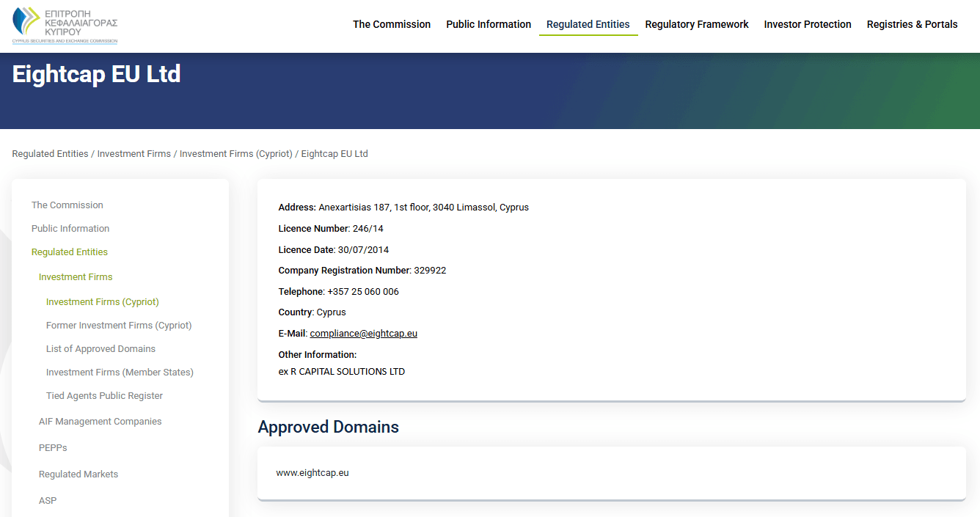Open Regulated Entities top menu
The height and width of the screenshot is (517, 980).
point(588,24)
